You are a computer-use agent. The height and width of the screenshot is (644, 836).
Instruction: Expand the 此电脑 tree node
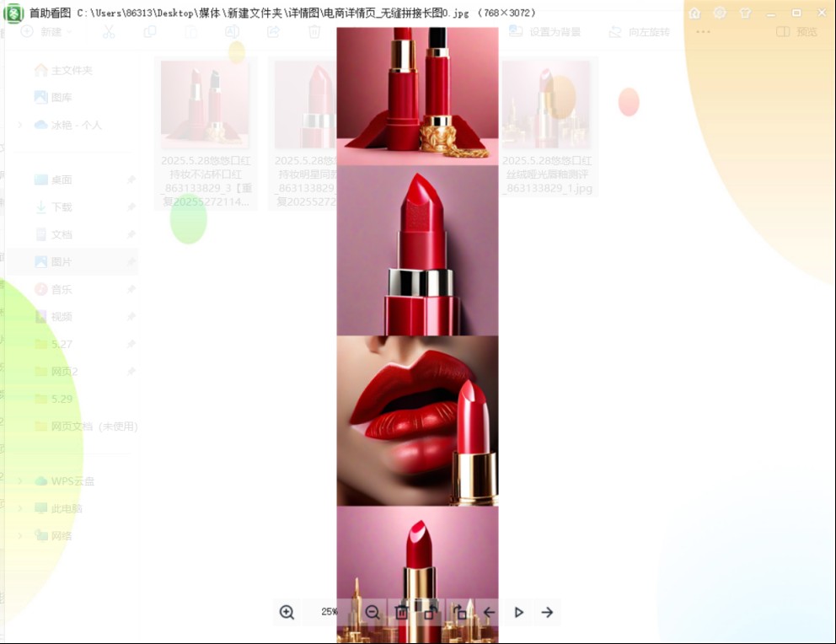tap(19, 508)
